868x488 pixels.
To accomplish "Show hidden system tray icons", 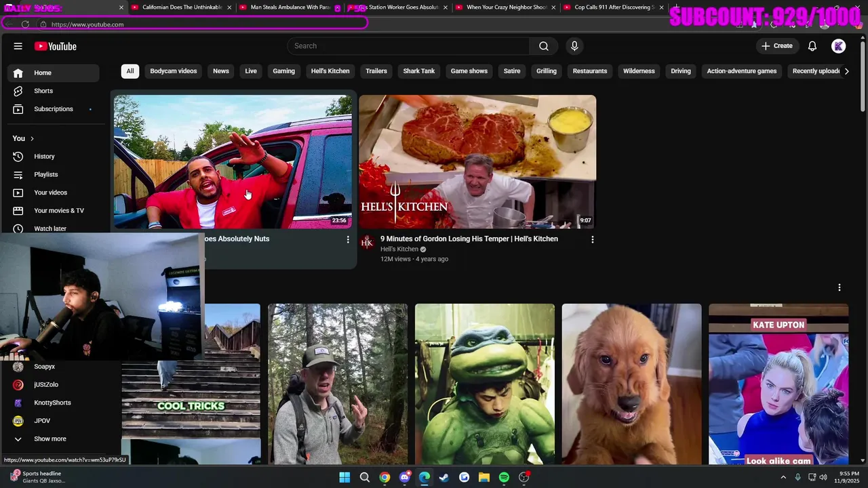I will [783, 477].
